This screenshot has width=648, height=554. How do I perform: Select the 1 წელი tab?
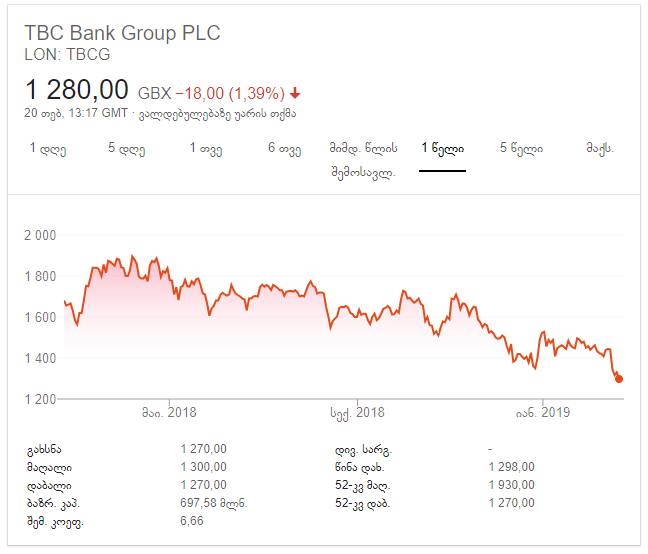443,148
